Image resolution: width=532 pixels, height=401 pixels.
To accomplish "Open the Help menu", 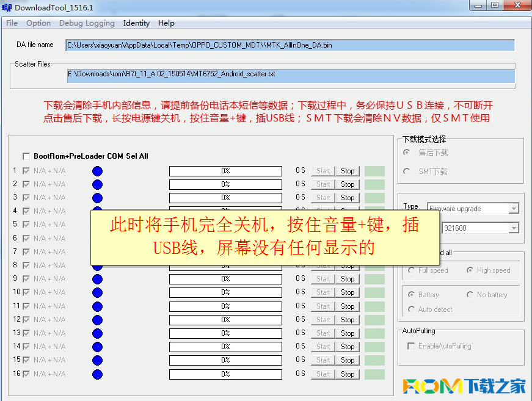I will pos(166,23).
